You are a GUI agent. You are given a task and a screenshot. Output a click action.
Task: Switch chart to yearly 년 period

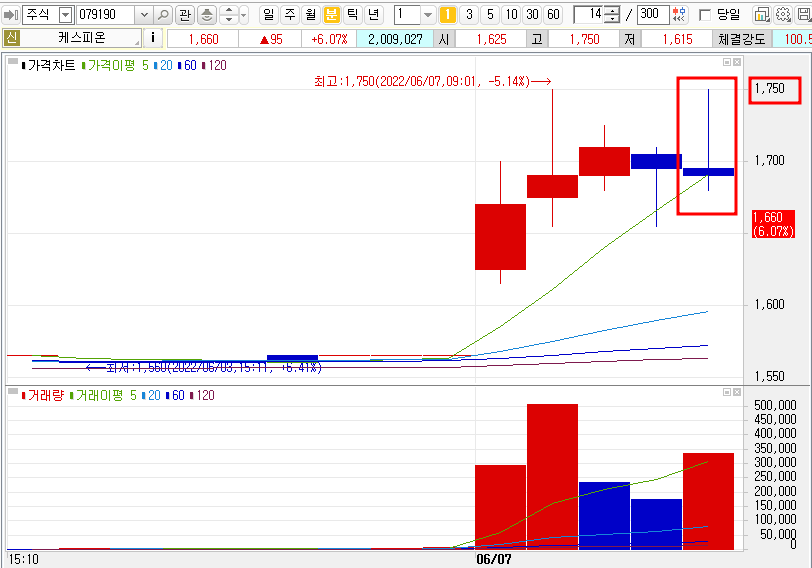(x=373, y=14)
